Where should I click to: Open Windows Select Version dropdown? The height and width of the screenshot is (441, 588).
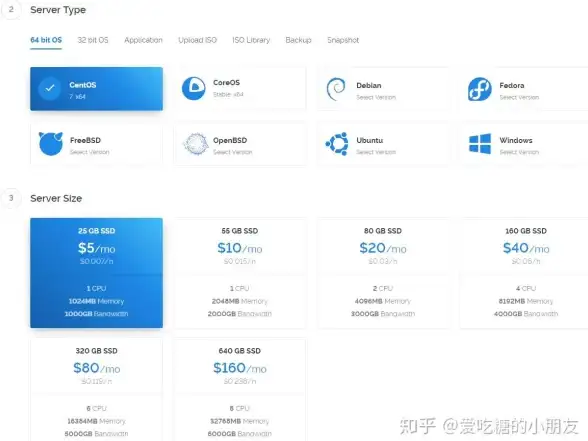519,152
